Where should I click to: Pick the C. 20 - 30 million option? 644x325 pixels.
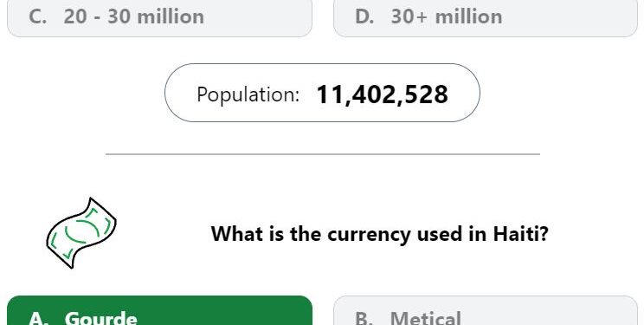click(x=160, y=18)
